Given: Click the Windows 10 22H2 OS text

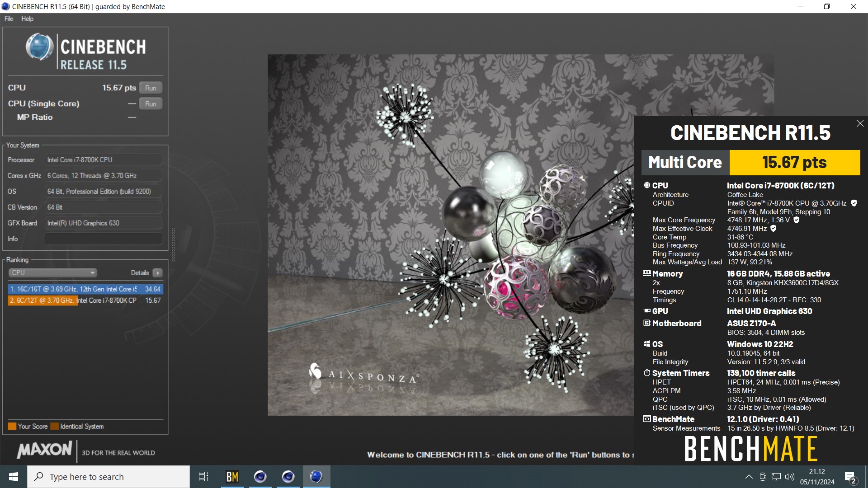Looking at the screenshot, I should pyautogui.click(x=760, y=344).
